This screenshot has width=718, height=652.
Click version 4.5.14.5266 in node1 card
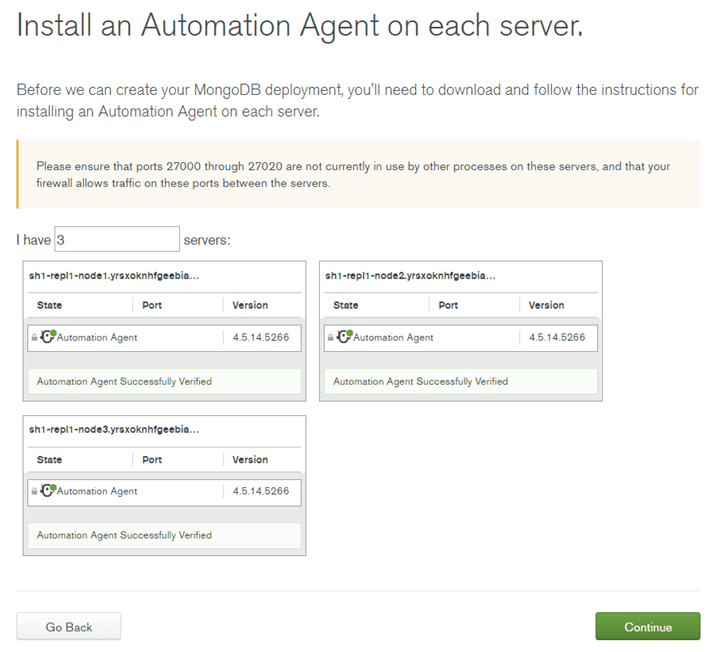pos(261,337)
